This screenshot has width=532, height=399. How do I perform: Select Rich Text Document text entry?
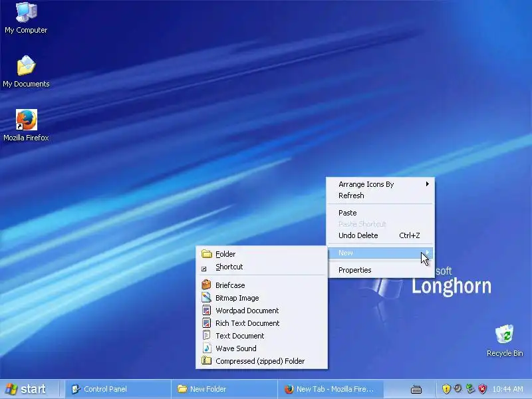tap(247, 323)
